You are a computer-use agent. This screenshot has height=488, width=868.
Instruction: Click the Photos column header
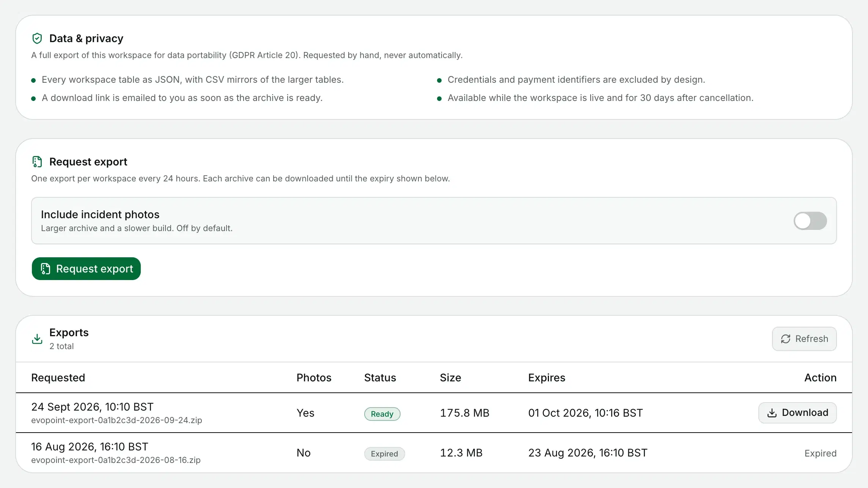tap(314, 378)
